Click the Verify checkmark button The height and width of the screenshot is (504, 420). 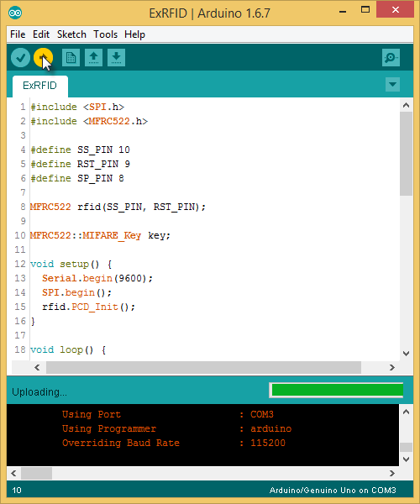[20, 58]
